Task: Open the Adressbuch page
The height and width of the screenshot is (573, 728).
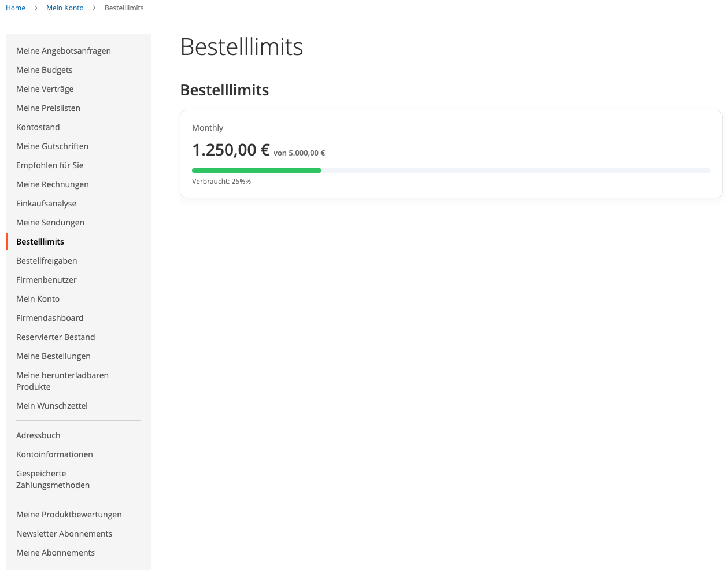Action: click(x=38, y=435)
